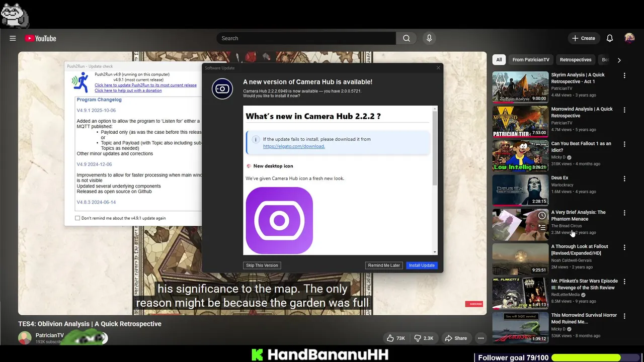Click the Warlockracy channel name

[x=563, y=185]
